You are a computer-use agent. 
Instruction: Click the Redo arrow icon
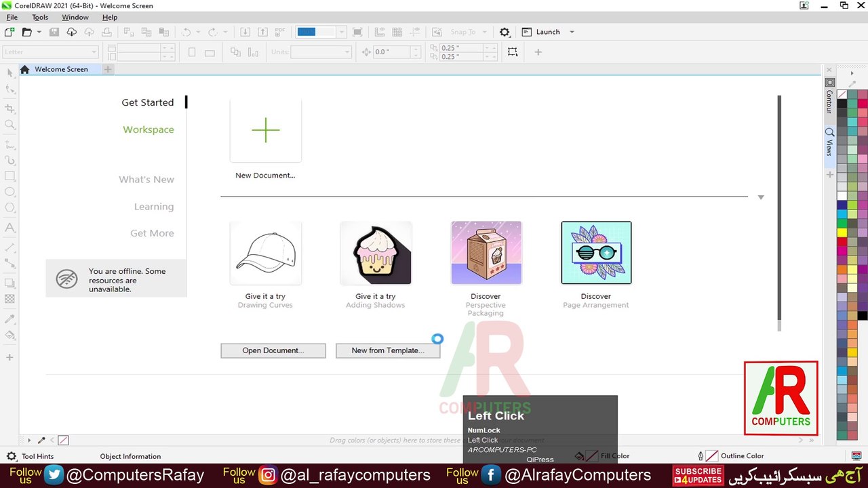click(213, 32)
